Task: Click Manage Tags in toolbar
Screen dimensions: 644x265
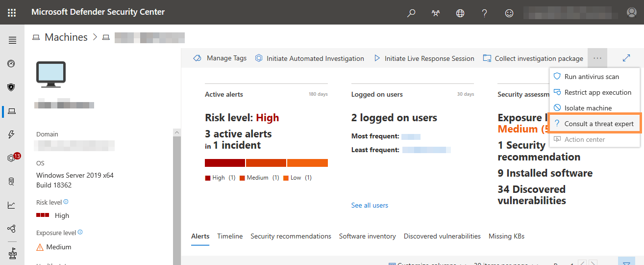Action: tap(220, 58)
